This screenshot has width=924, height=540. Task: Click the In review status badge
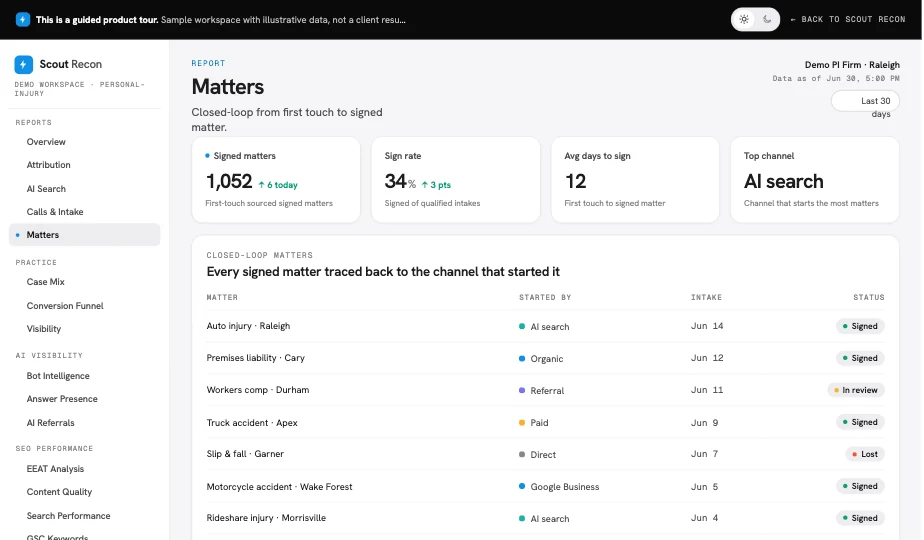[856, 390]
